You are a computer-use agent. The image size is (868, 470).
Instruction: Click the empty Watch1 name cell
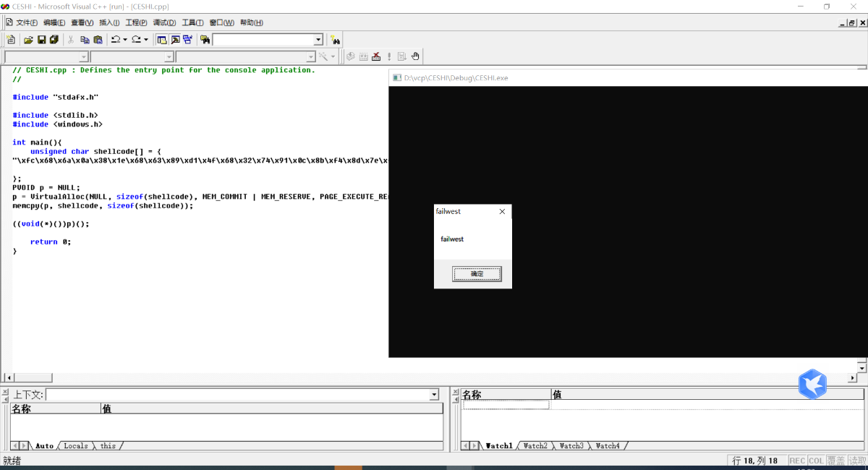point(506,405)
